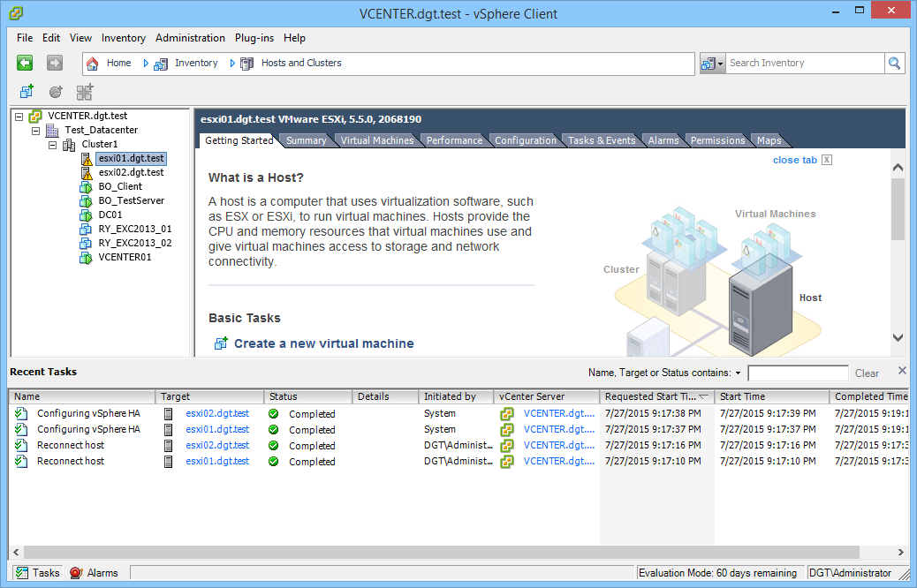Screen dimensions: 917x588
Task: Click the Clear button in Recent Tasks
Action: pos(867,373)
